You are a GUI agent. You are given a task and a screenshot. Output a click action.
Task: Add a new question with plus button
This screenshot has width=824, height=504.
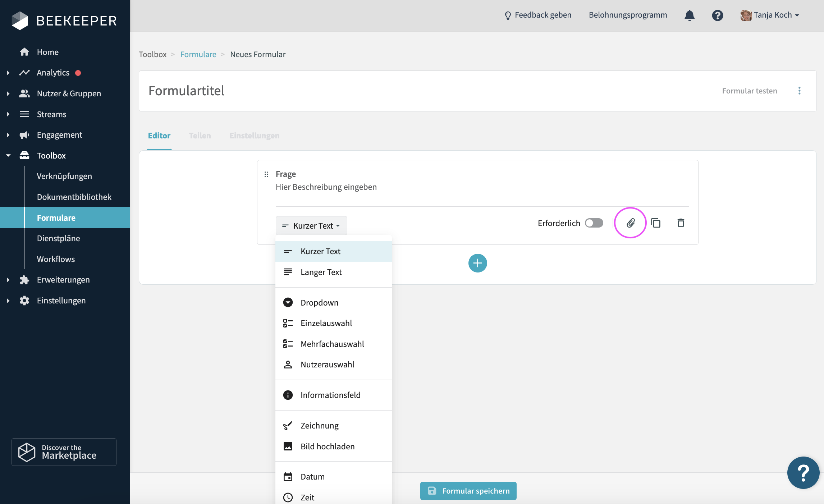[477, 263]
